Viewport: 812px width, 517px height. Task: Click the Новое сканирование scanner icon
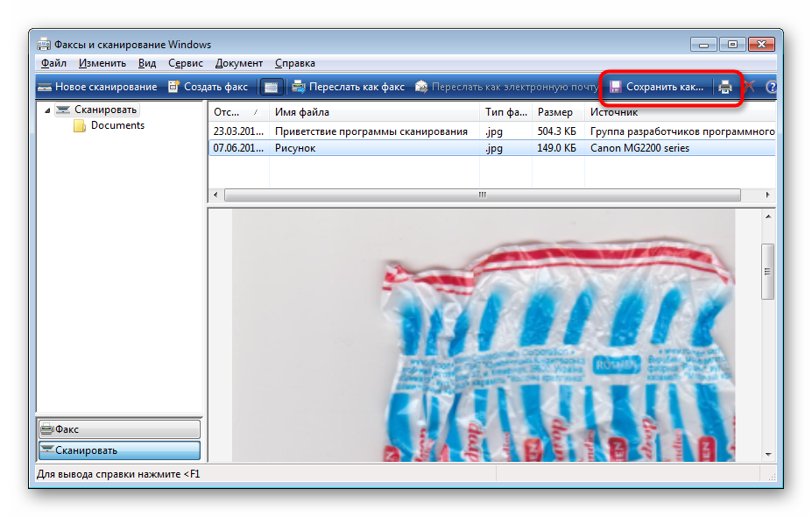click(x=45, y=87)
